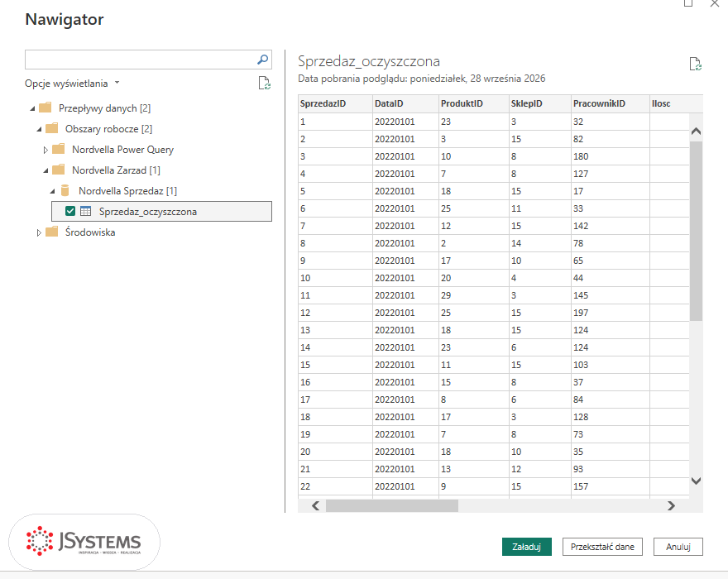
Task: Click the Przepływy danych folder icon
Action: [x=45, y=108]
